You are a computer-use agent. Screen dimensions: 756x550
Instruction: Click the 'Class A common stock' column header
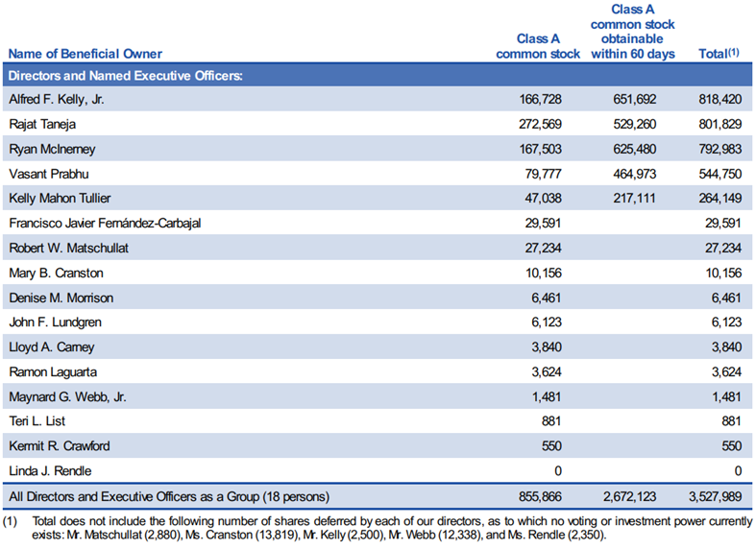(x=538, y=46)
